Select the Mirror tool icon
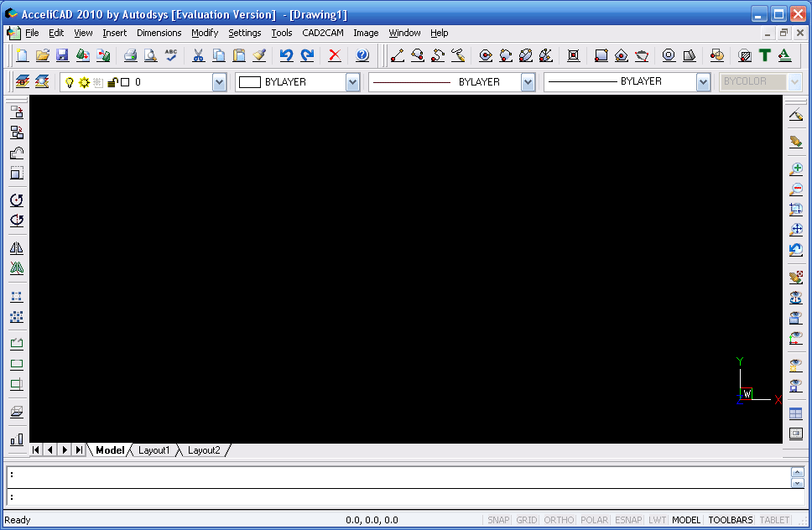812x530 pixels. [17, 248]
